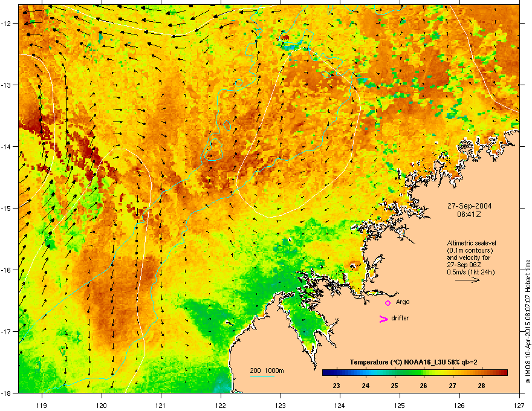Click the colorbar value 27

pos(452,386)
